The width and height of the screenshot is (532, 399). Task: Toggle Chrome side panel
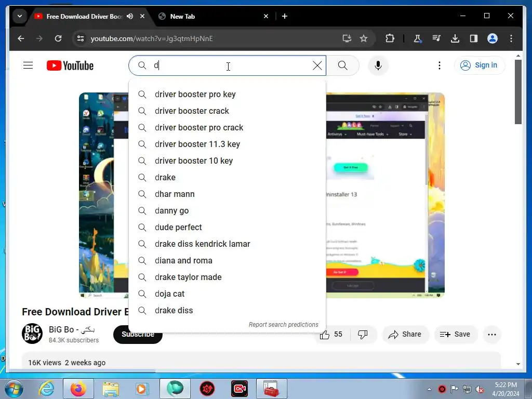[474, 38]
